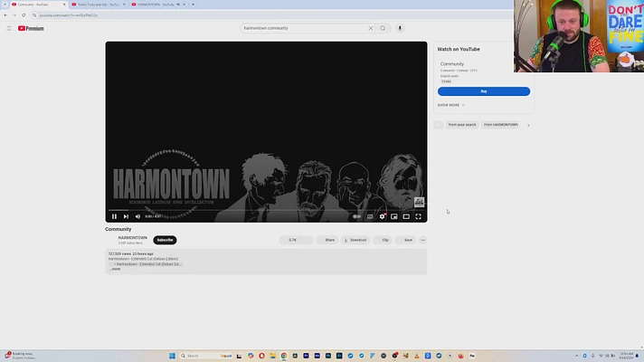Screen dimensions: 644x362
Task: Select the 'From your search' chip
Action: [x=462, y=125]
